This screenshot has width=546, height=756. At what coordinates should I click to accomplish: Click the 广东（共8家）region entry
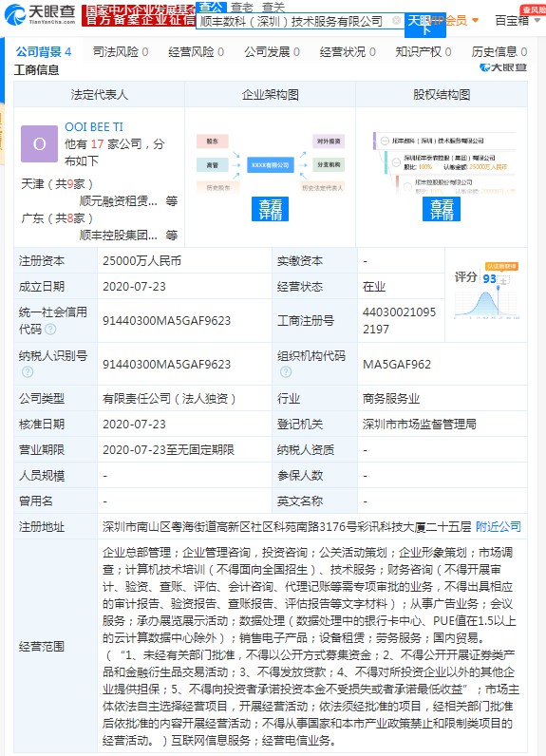(x=57, y=217)
